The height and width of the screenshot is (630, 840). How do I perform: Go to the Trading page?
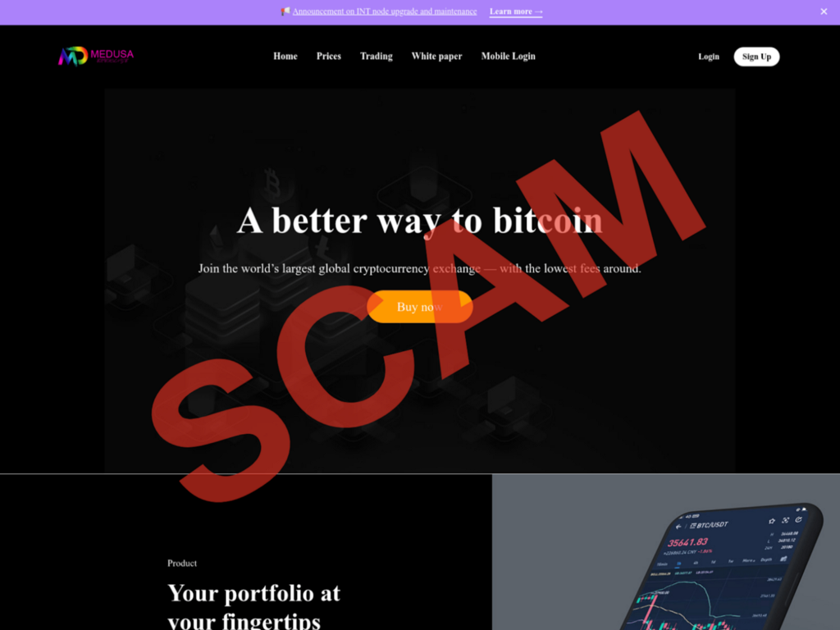[376, 57]
